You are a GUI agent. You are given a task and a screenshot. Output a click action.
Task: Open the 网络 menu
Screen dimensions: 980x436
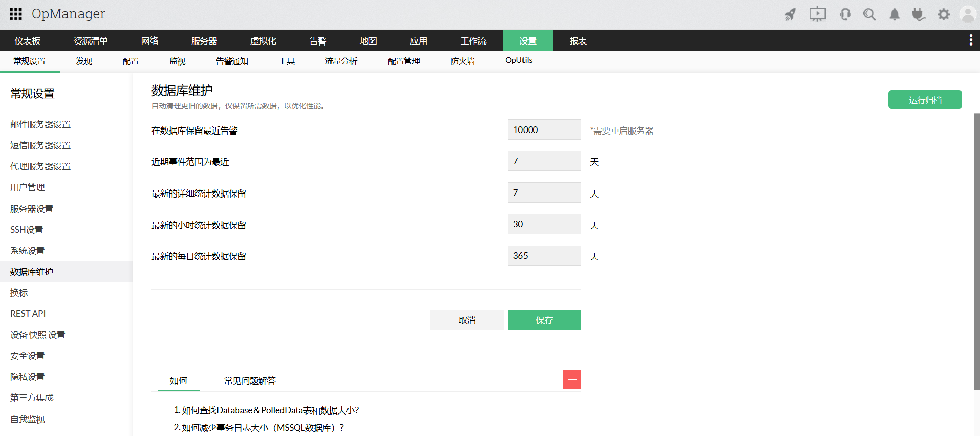(150, 41)
